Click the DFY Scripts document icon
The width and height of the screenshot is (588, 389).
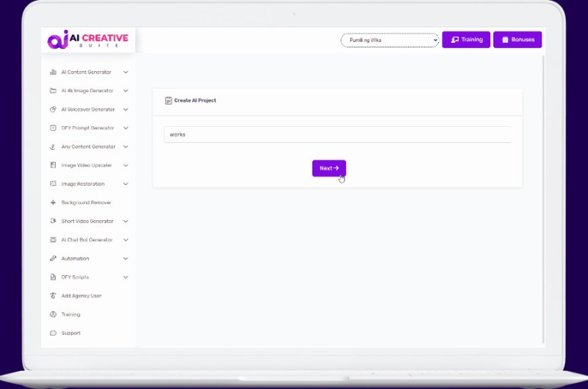53,277
